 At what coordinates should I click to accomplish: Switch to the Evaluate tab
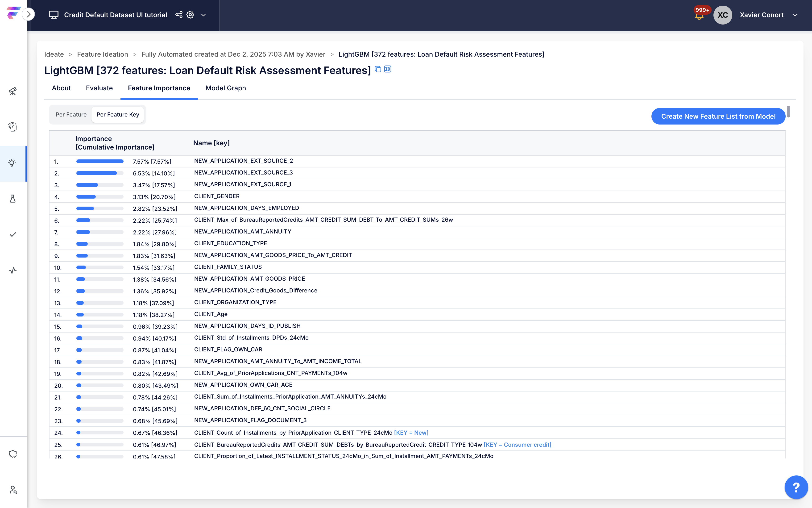click(x=99, y=88)
